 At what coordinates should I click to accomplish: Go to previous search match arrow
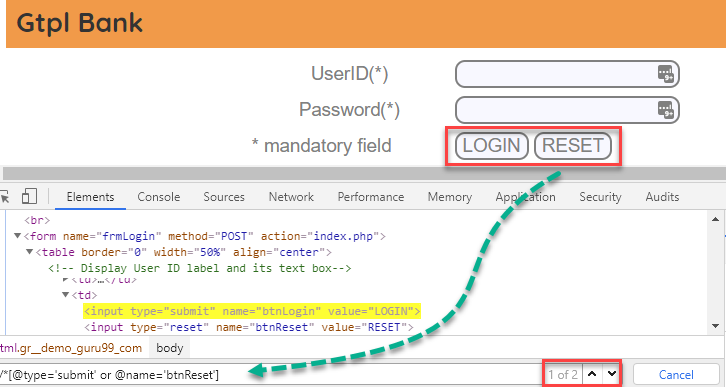click(592, 374)
